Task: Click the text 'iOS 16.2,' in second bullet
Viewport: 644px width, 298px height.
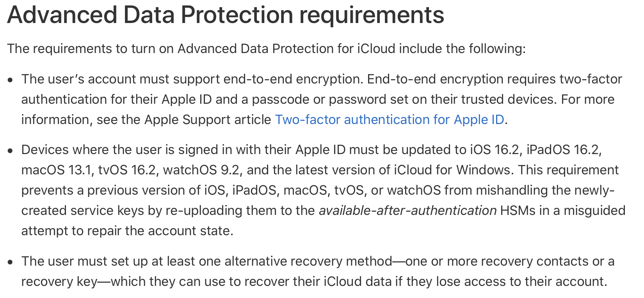Action: [496, 150]
